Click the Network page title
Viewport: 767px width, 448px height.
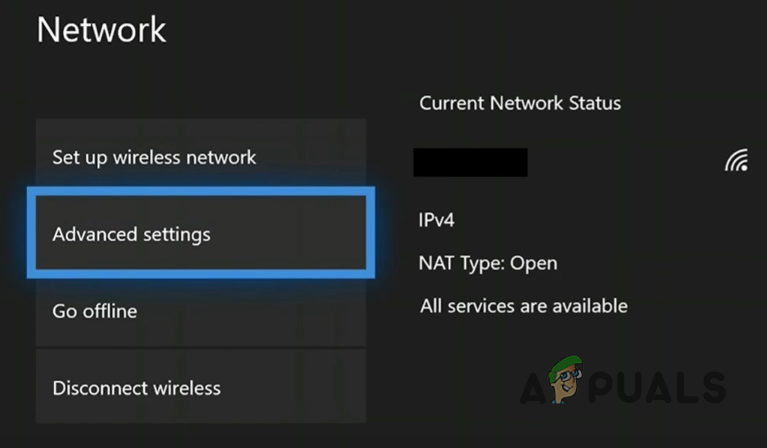(x=101, y=29)
